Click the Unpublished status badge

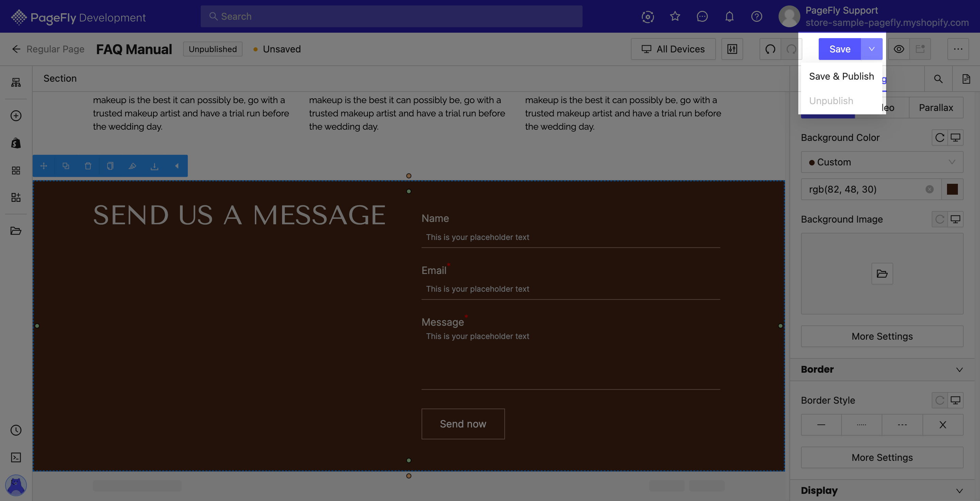point(213,49)
